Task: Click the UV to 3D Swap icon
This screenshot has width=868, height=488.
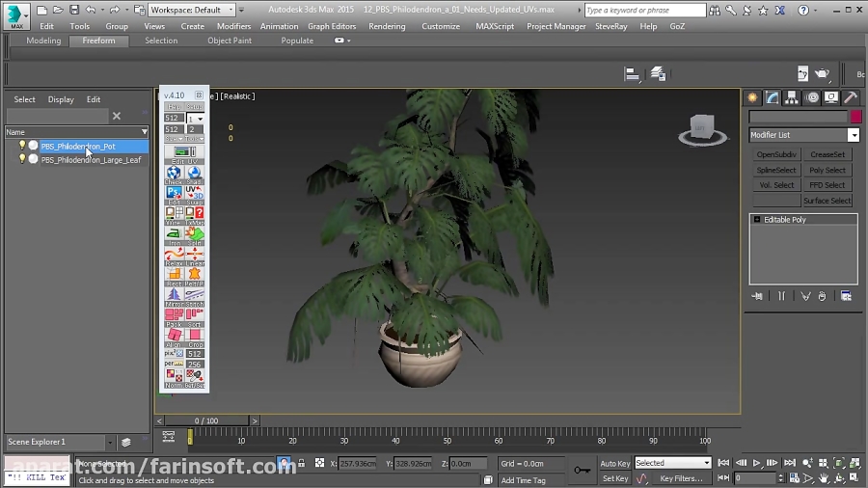Action: (194, 195)
